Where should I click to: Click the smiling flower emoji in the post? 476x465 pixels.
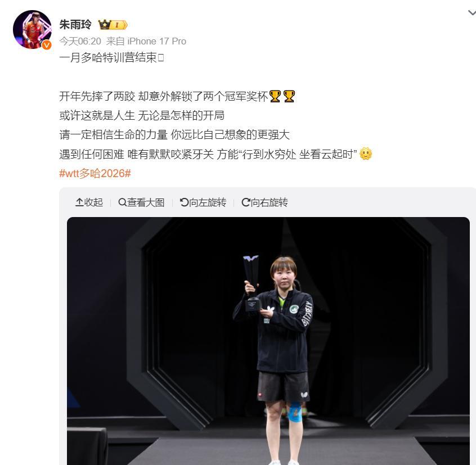[x=366, y=154]
